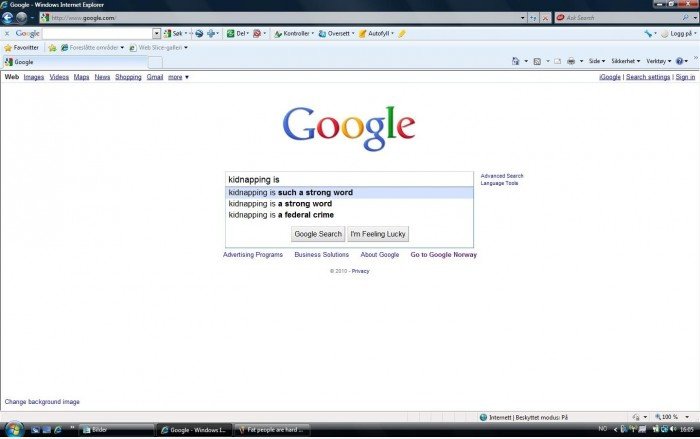The image size is (700, 439).
Task: Close the Google toolbar with the x
Action: click(x=7, y=33)
